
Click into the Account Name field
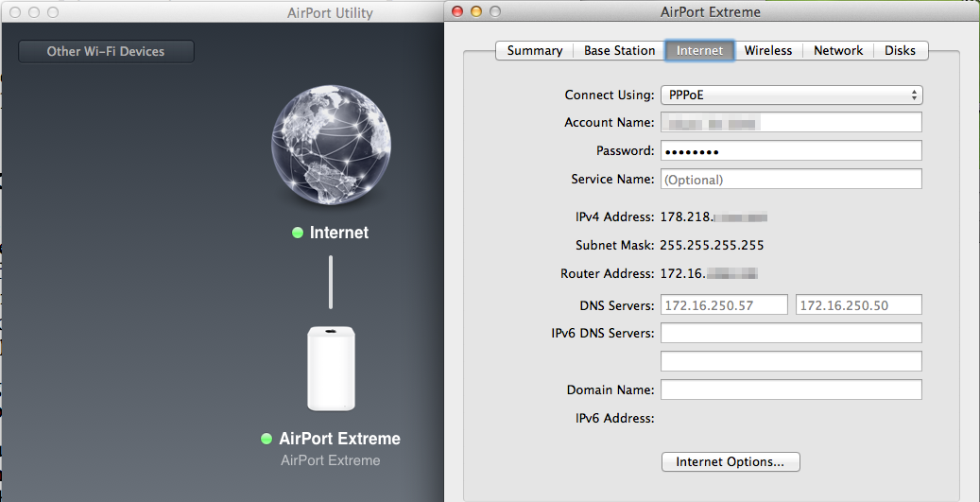click(x=791, y=123)
